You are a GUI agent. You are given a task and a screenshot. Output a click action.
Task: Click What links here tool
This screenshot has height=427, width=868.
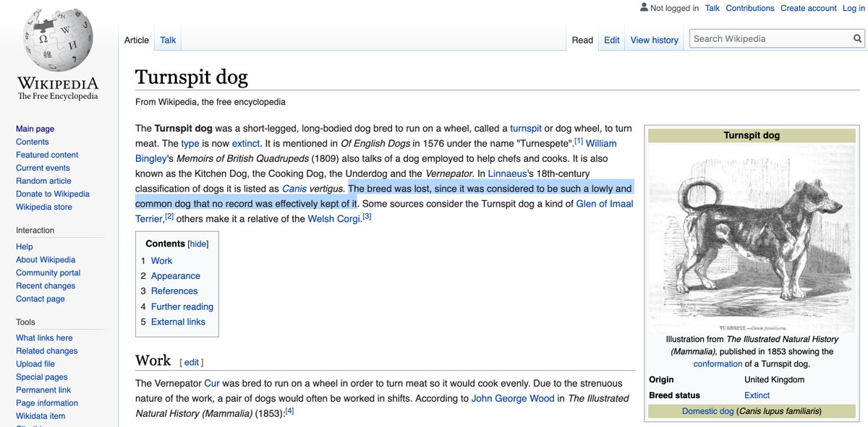click(x=44, y=337)
